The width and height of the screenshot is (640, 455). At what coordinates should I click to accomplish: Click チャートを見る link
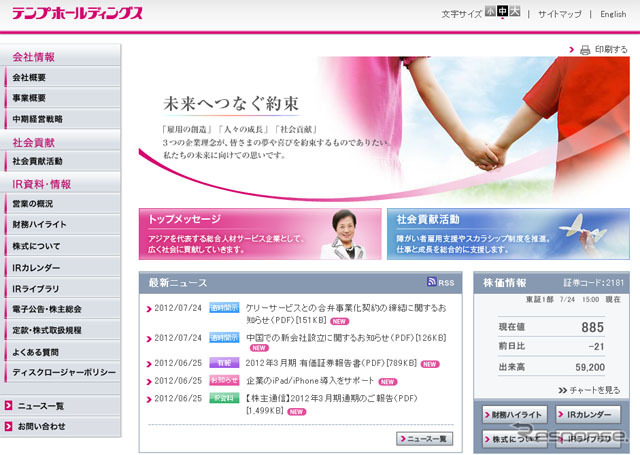pyautogui.click(x=589, y=391)
